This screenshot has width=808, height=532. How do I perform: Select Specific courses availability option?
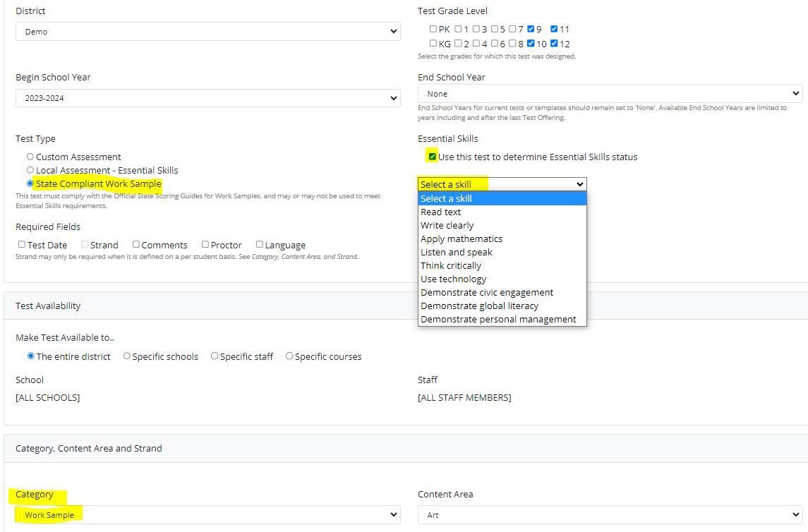(289, 356)
